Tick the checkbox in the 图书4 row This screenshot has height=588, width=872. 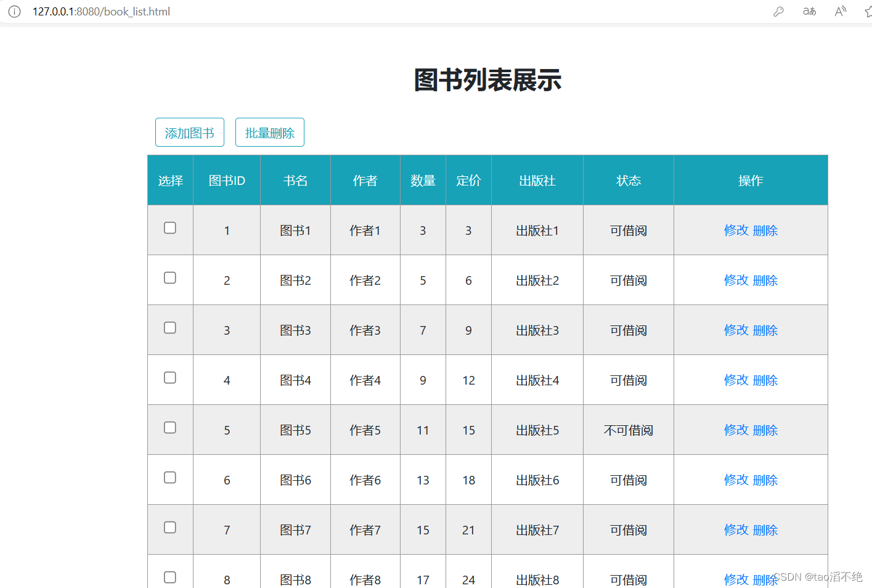(x=170, y=378)
